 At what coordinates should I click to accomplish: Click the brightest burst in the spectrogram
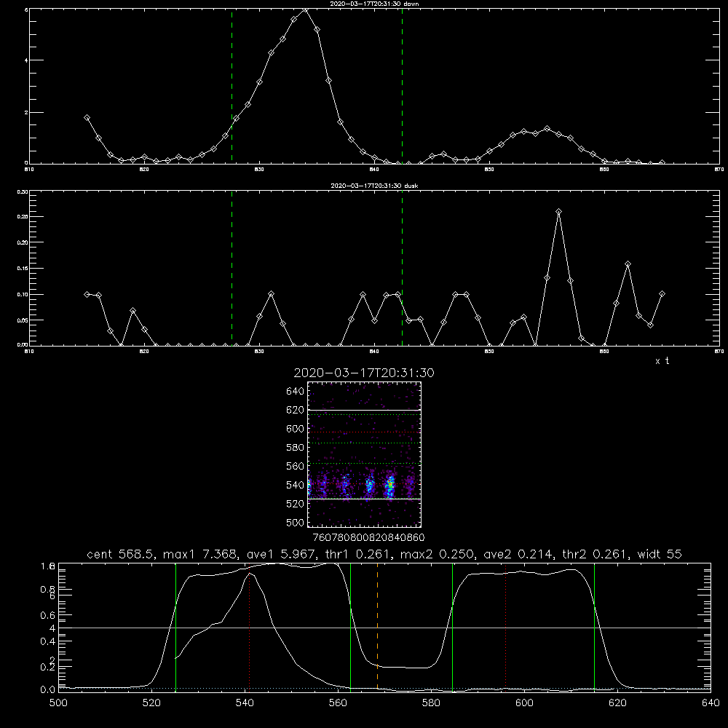390,484
